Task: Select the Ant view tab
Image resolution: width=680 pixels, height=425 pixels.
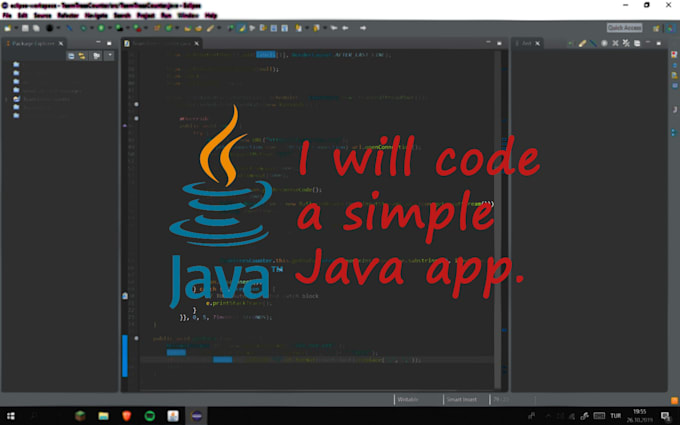Action: pos(526,43)
